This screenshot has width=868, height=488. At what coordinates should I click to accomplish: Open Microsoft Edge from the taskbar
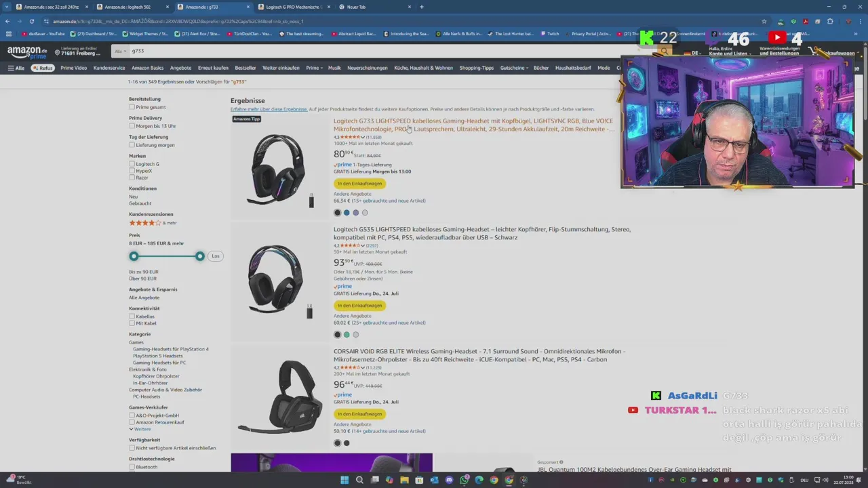pos(479,480)
